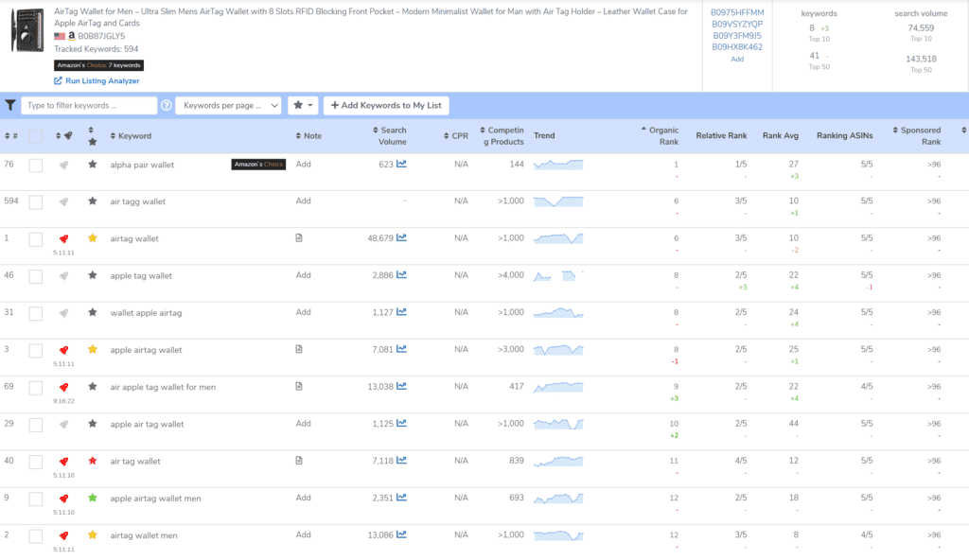969x560 pixels.
Task: Open competitor ASIN B09HX8K462
Action: coord(737,47)
